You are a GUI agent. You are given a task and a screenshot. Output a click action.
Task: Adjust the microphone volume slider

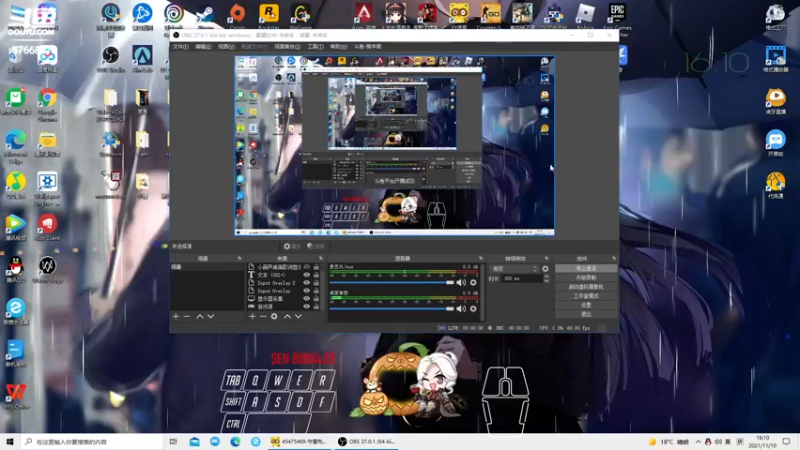tap(392, 282)
